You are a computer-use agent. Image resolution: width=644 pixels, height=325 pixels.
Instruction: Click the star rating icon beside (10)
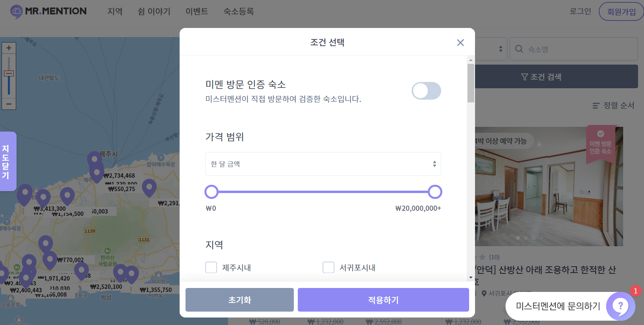482,257
